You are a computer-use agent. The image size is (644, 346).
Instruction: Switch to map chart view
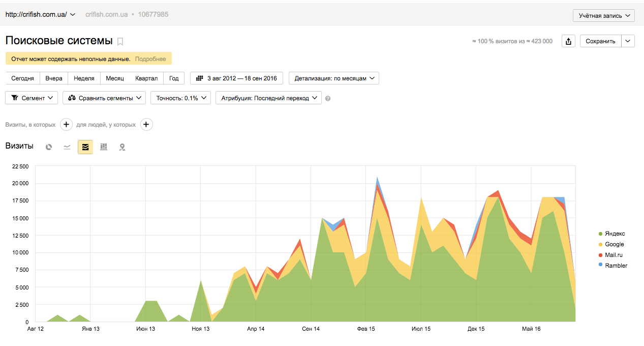(122, 147)
